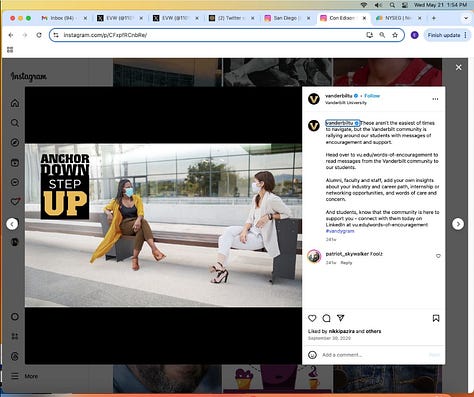Open Search via the sidebar magnifier icon
Screen dimensions: 474x397
(x=15, y=123)
